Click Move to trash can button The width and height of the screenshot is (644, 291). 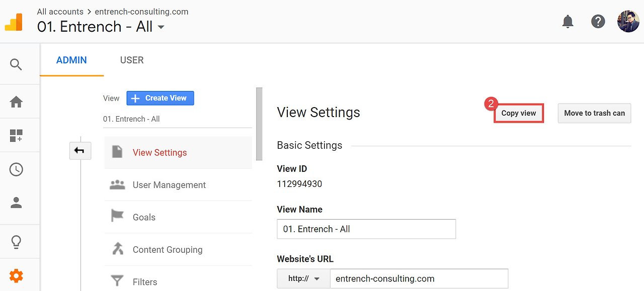[x=594, y=113]
